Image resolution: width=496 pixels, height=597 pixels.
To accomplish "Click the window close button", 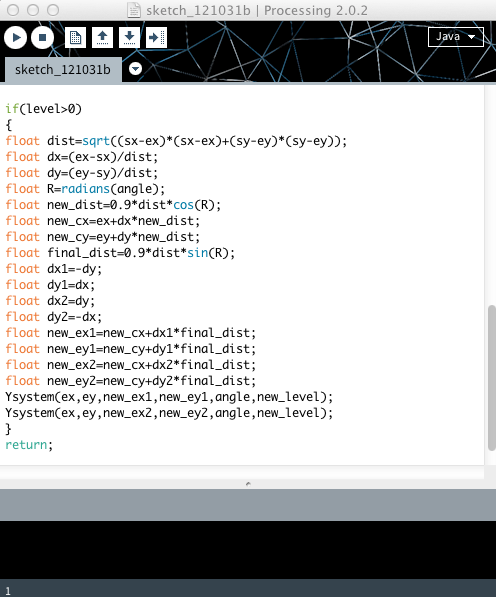I will (13, 10).
